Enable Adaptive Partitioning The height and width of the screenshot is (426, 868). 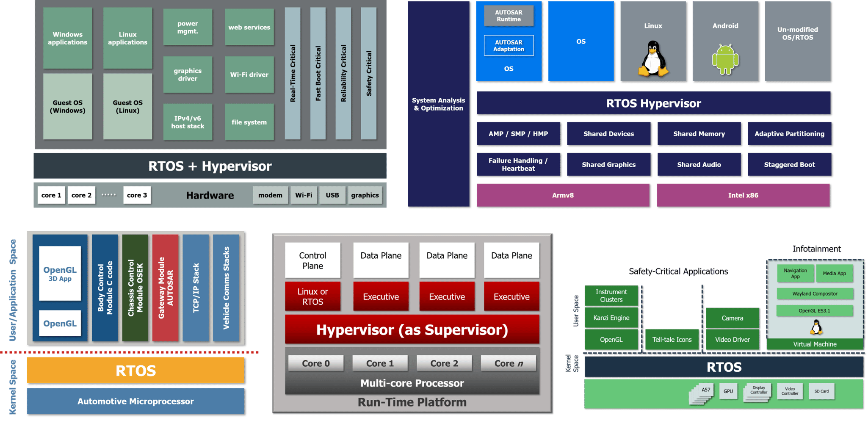pyautogui.click(x=790, y=133)
